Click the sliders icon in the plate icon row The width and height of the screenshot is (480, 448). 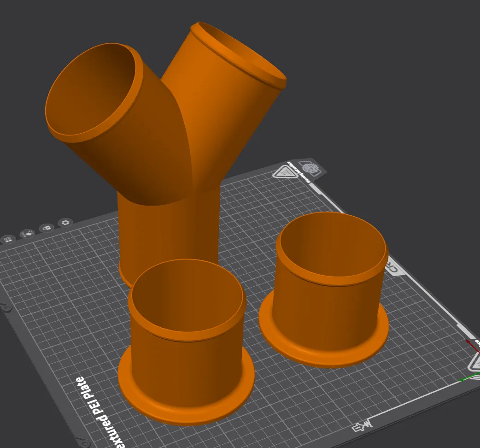click(x=8, y=239)
